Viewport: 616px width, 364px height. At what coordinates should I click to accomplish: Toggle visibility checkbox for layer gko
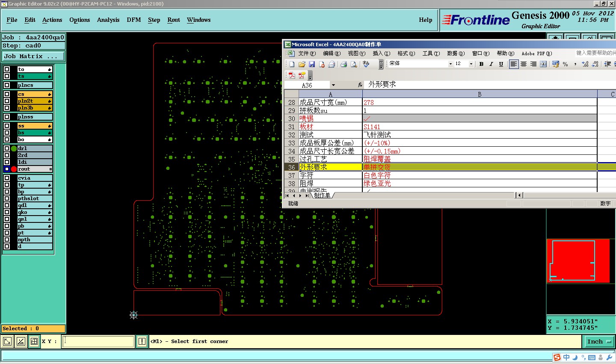click(7, 212)
